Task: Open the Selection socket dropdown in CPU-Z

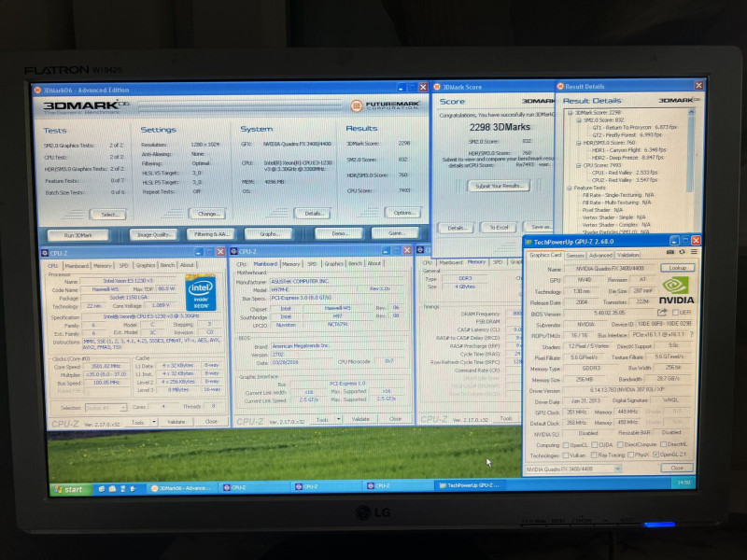Action: click(x=106, y=408)
